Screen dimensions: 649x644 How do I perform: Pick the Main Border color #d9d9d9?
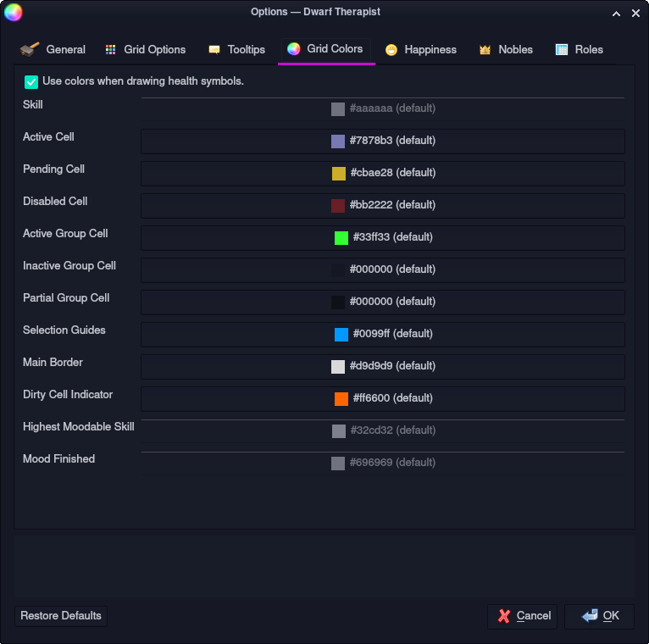pyautogui.click(x=383, y=367)
